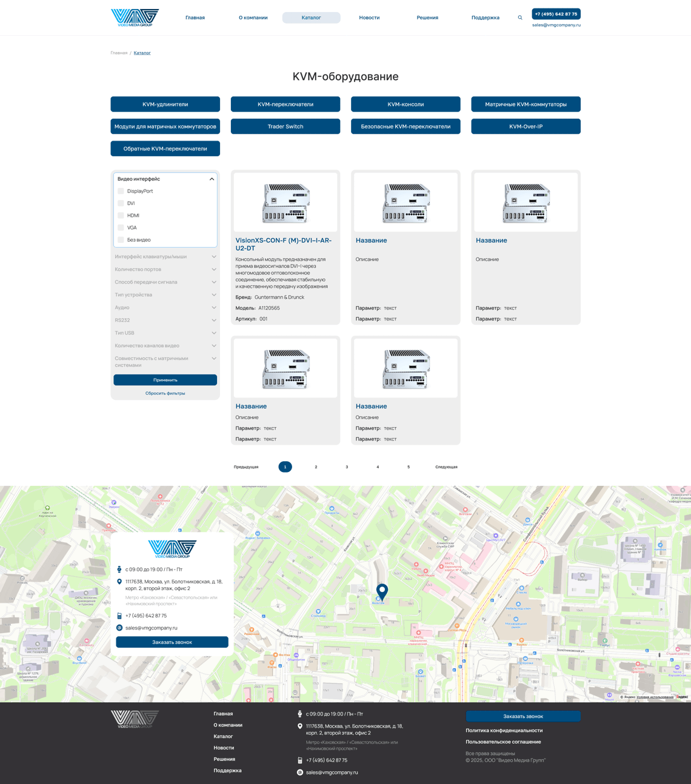Select page 3 in the pagination control
Screen dimensions: 691x784
point(347,467)
